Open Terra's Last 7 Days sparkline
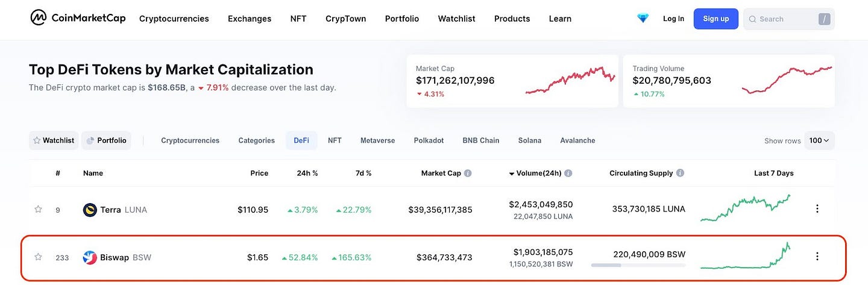This screenshot has height=285, width=868. (x=746, y=208)
